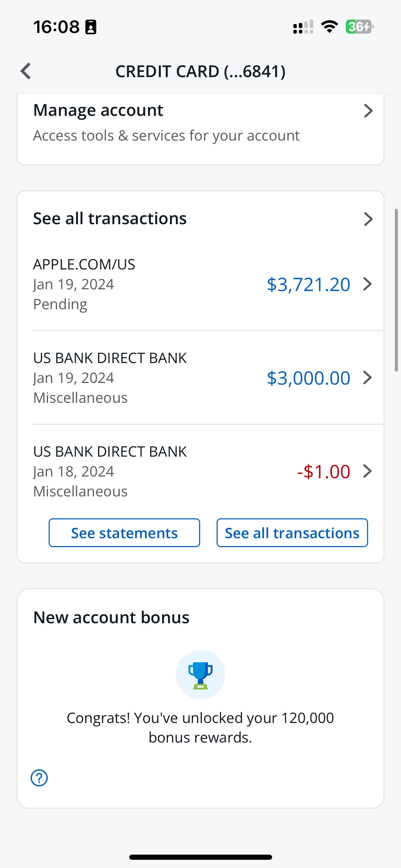Open chevron for the -$1.00 transaction
Screen dimensions: 401x868
pyautogui.click(x=367, y=471)
